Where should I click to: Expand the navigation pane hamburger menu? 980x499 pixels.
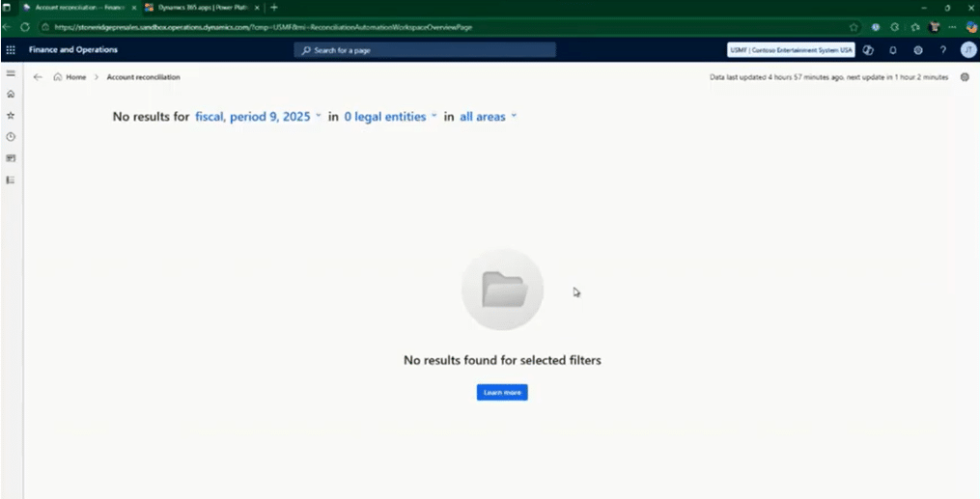pyautogui.click(x=11, y=73)
